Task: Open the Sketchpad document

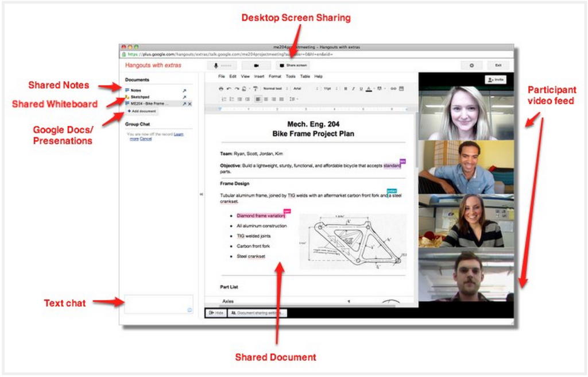Action: 140,97
